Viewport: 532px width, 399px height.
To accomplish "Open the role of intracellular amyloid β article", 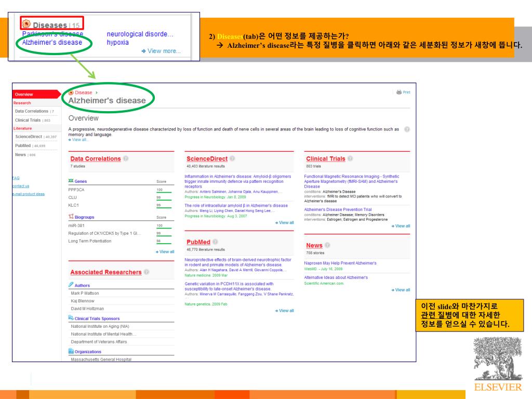I will tap(236, 206).
